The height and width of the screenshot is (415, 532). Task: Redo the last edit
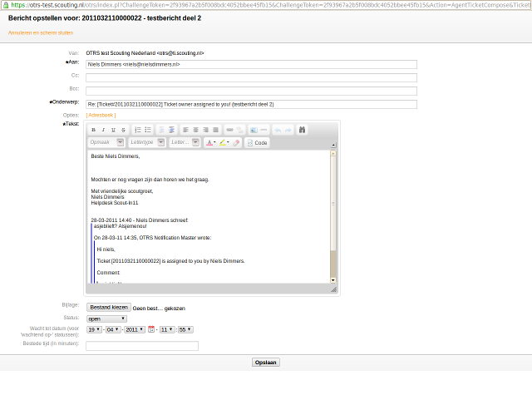pos(288,130)
